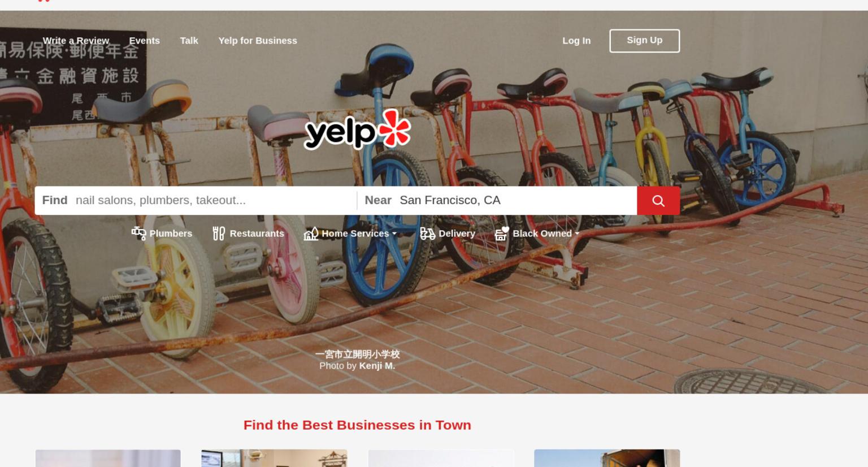Open Write a Review page
868x467 pixels.
coord(76,41)
